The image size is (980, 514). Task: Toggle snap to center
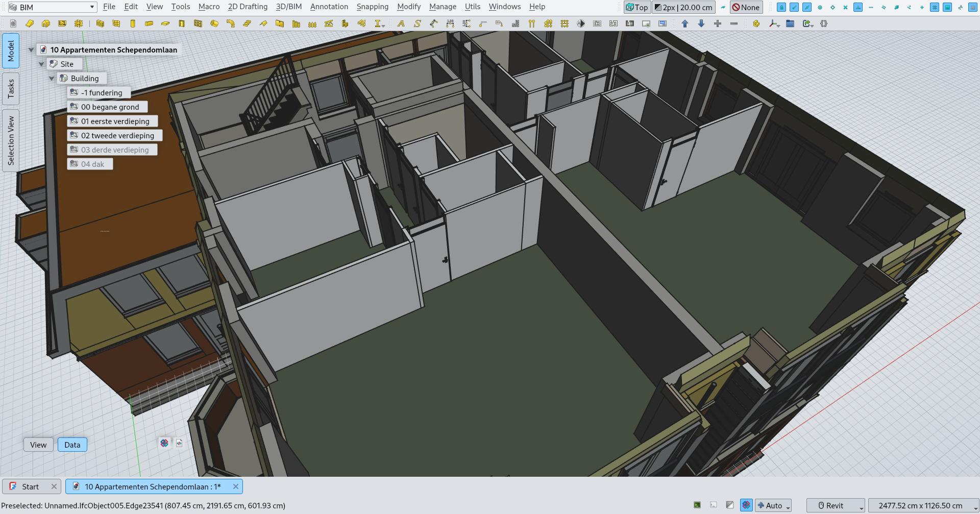(820, 7)
